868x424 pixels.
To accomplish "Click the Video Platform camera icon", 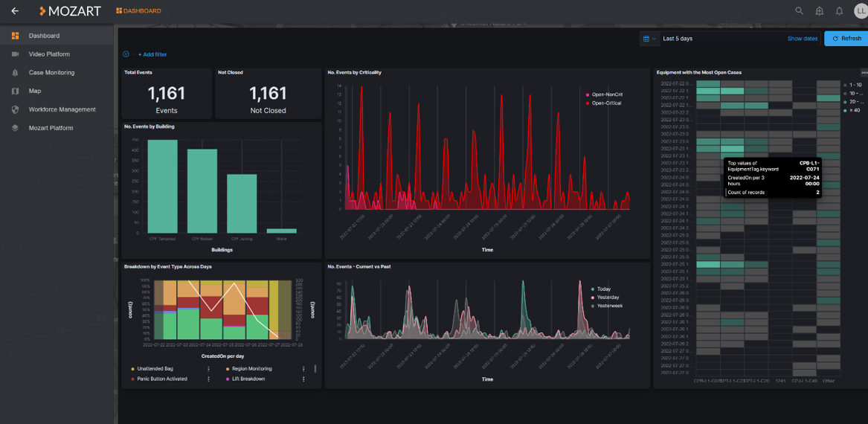I will click(15, 54).
